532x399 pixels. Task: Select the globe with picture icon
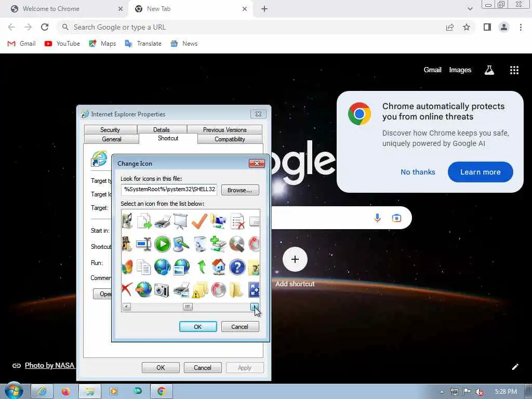tap(181, 267)
